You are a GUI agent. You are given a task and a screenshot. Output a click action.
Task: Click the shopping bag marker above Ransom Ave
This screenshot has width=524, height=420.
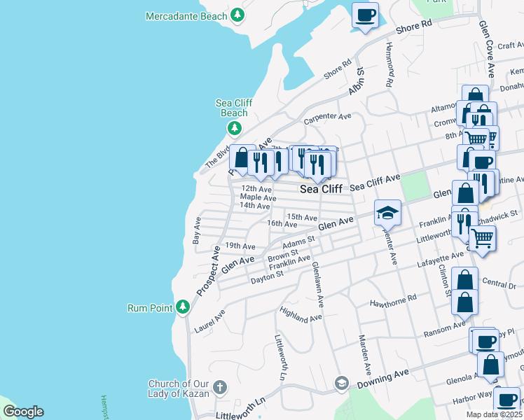point(464,303)
